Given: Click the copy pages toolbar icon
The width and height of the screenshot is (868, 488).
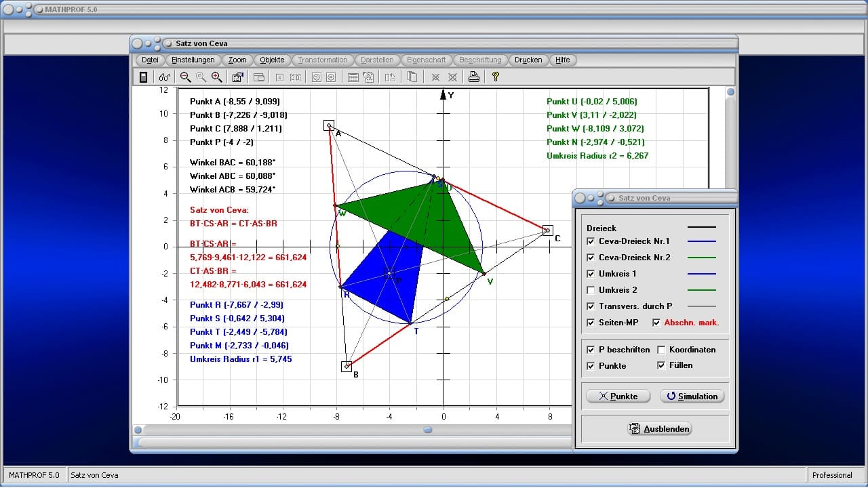Looking at the screenshot, I should pyautogui.click(x=412, y=77).
